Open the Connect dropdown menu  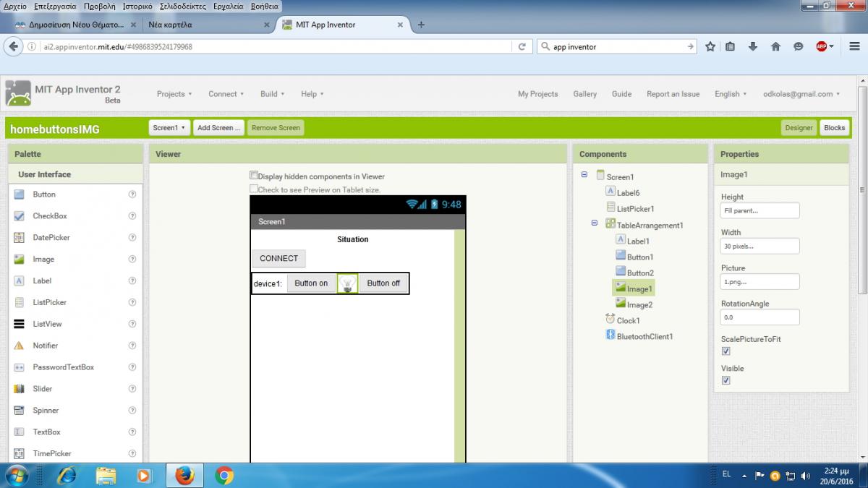pos(226,94)
